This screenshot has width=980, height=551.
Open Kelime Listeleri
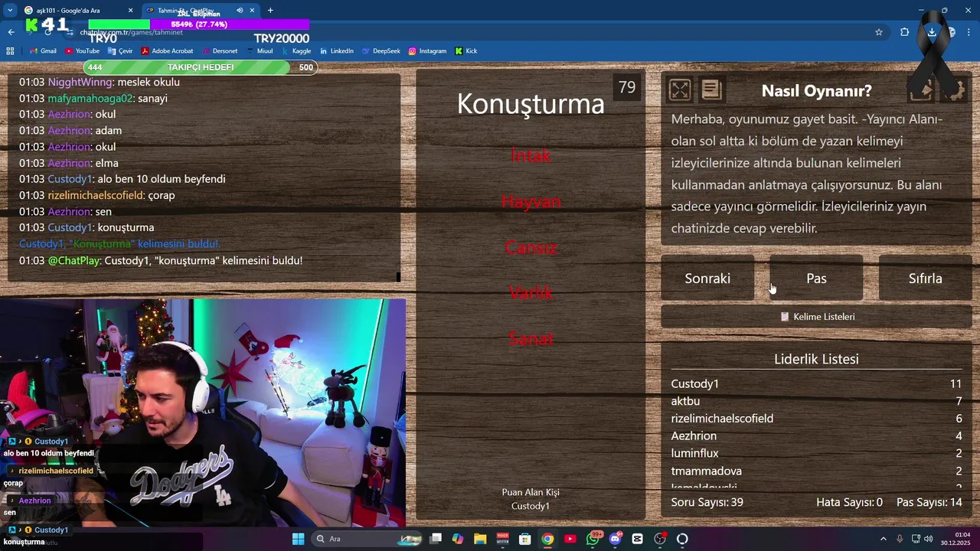click(817, 317)
